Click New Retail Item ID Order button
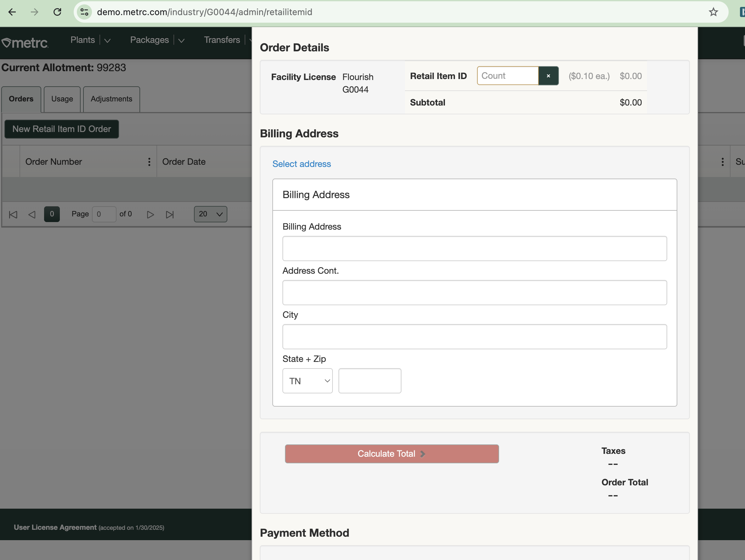Viewport: 745px width, 560px height. click(x=62, y=129)
